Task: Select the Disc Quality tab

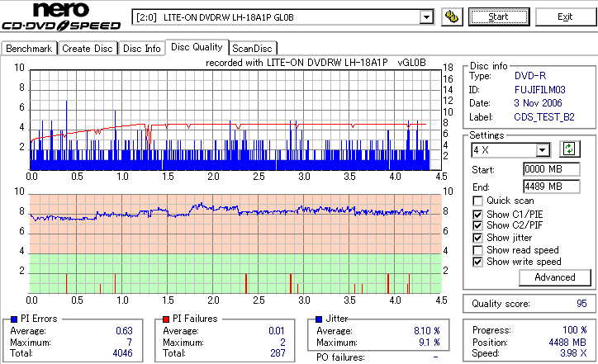Action: [x=197, y=47]
